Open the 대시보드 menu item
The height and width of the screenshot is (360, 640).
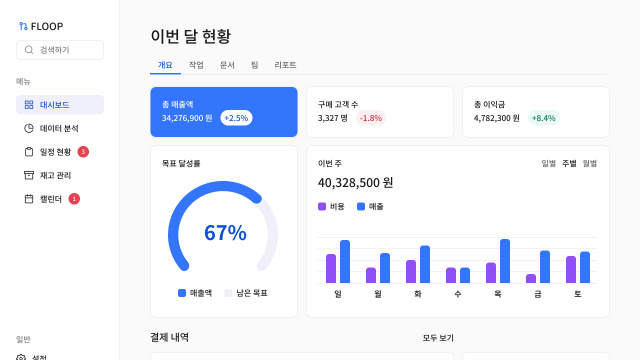pos(60,105)
